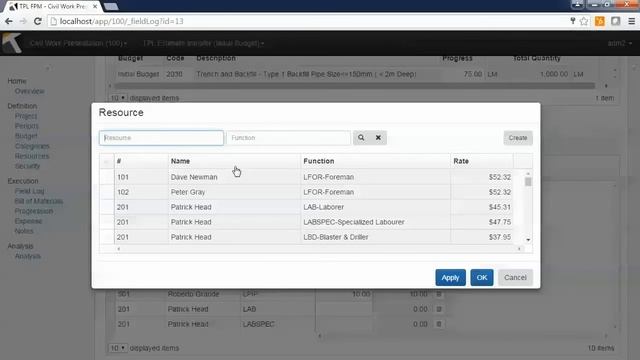
Task: Select row checkbox for LABSPEC-Specialized Labourer
Action: coord(107,222)
